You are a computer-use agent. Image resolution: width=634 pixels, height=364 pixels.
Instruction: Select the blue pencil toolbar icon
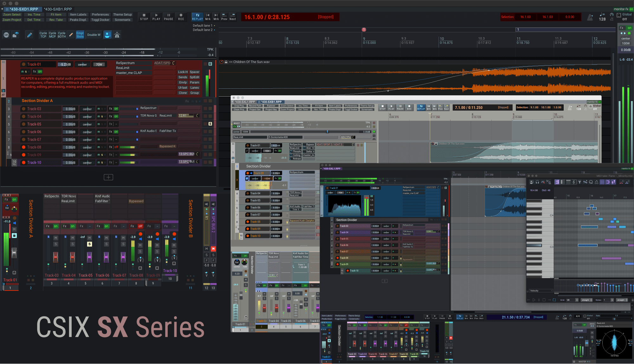29,35
